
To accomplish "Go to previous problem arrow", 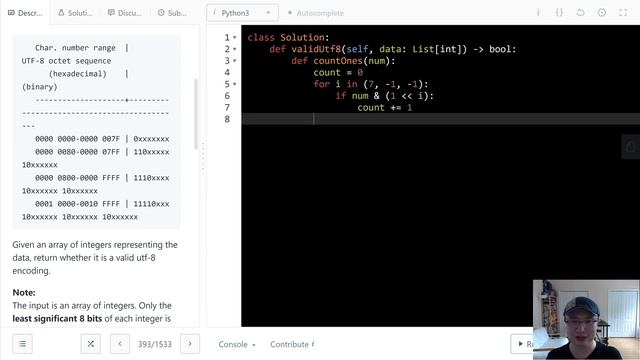I will click(120, 344).
